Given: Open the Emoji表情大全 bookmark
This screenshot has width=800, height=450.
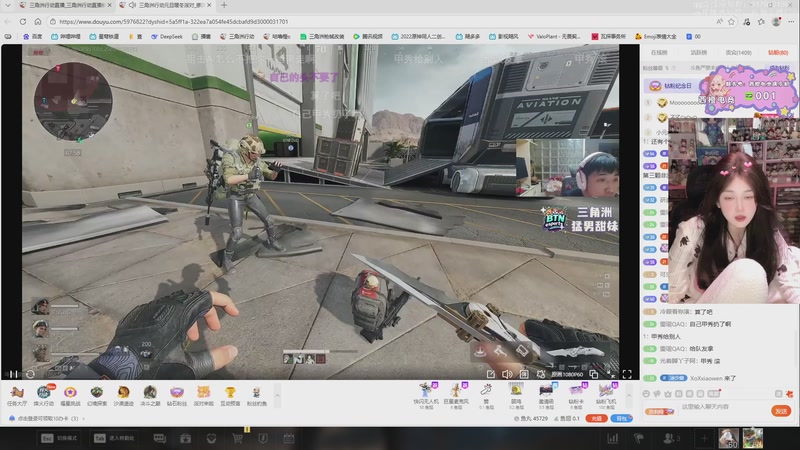Looking at the screenshot, I should (x=656, y=37).
